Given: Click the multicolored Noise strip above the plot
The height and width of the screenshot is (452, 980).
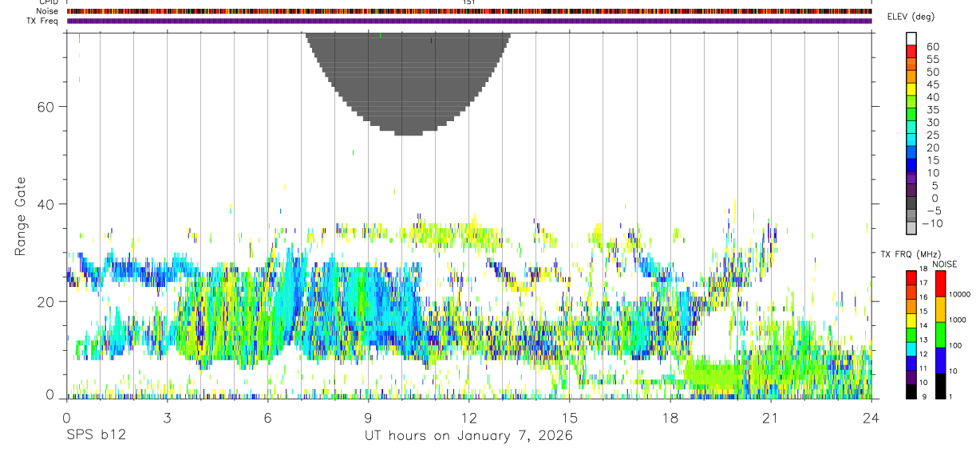Looking at the screenshot, I should [469, 11].
